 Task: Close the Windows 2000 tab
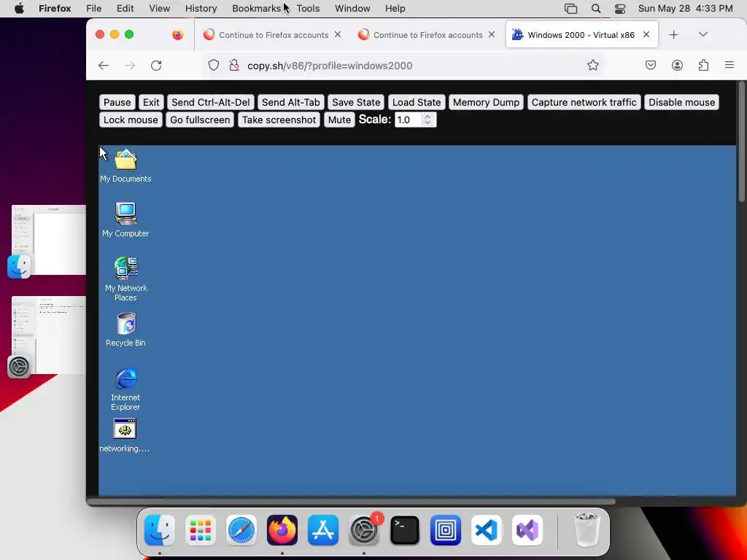coord(646,34)
